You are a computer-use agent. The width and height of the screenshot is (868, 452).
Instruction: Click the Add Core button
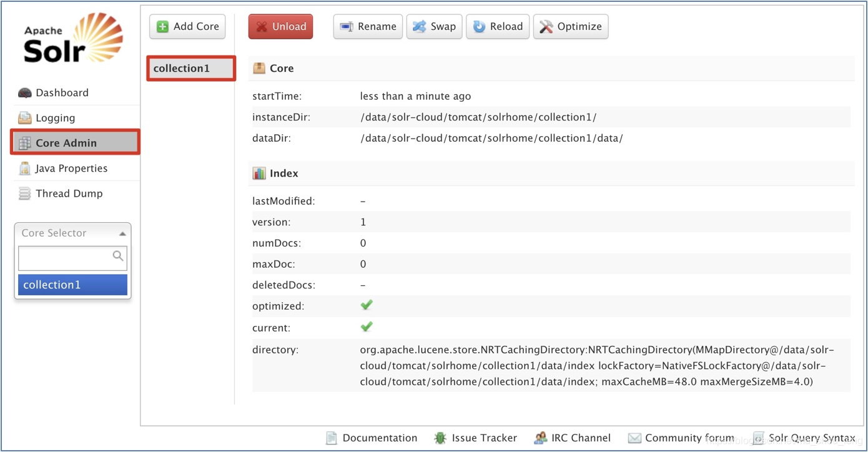point(187,26)
